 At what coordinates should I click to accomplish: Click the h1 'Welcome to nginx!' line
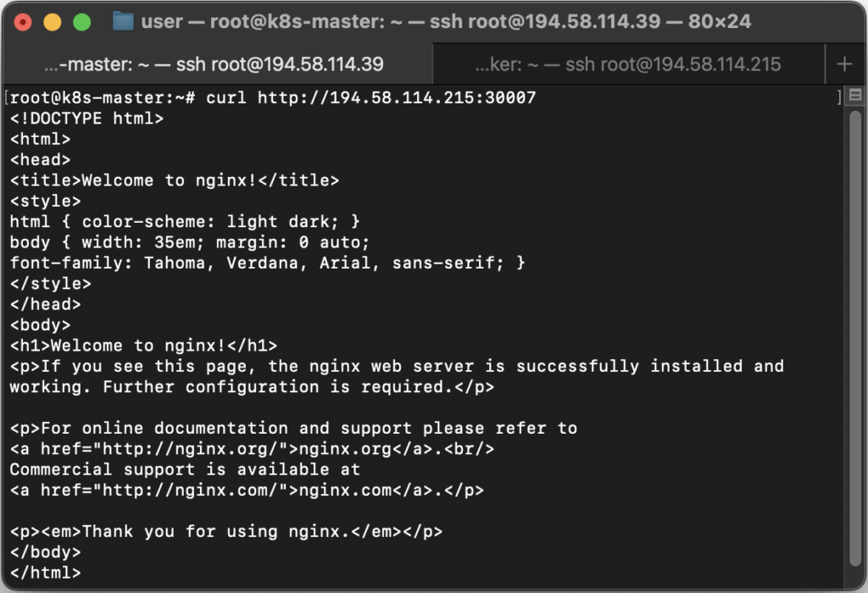click(144, 346)
